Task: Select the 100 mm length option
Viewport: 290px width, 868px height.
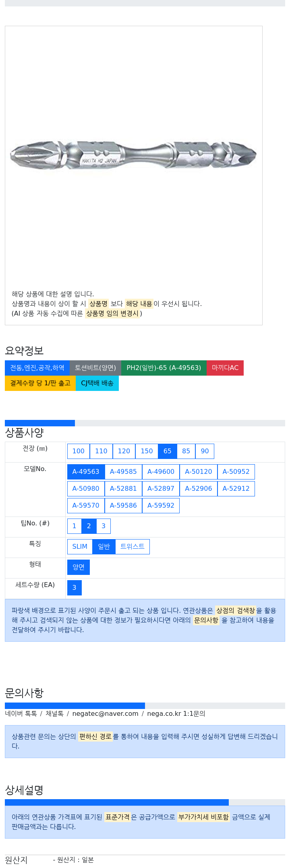Action: click(x=79, y=451)
